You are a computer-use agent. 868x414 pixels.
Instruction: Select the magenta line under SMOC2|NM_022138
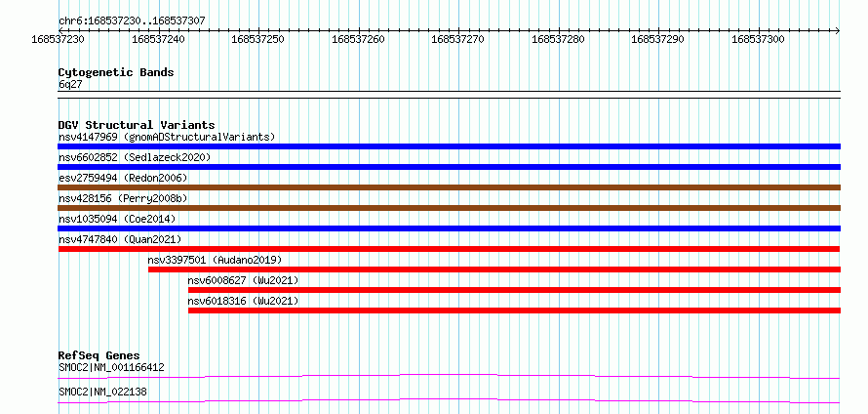(449, 400)
